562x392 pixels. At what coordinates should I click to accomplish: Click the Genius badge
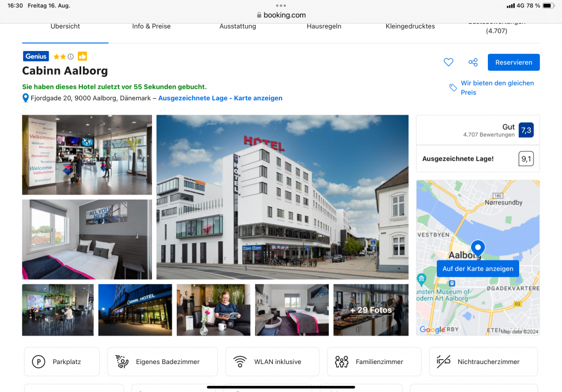point(36,56)
